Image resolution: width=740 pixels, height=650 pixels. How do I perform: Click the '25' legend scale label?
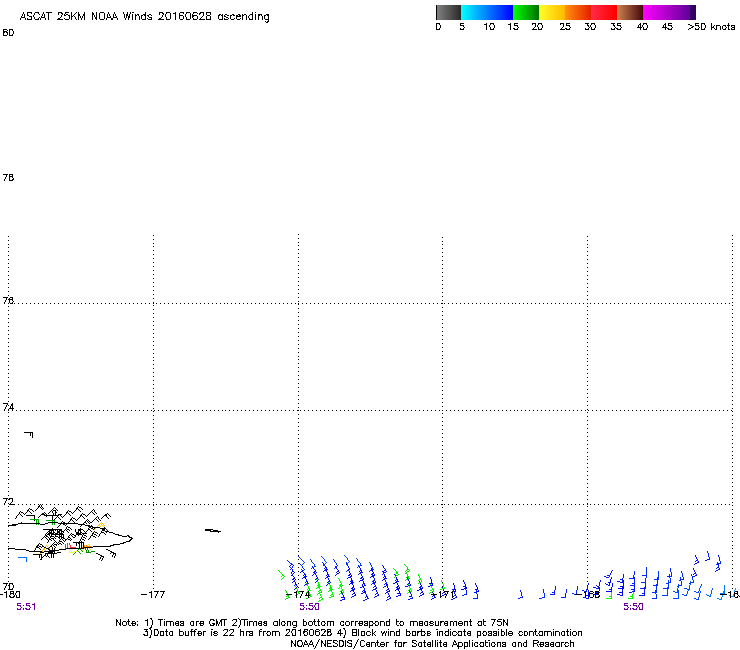coord(565,27)
